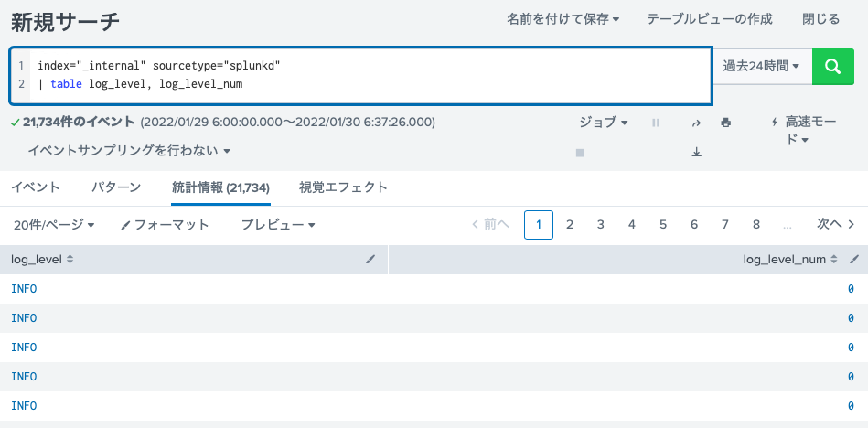Go to results page 6
The image size is (868, 428).
(694, 225)
